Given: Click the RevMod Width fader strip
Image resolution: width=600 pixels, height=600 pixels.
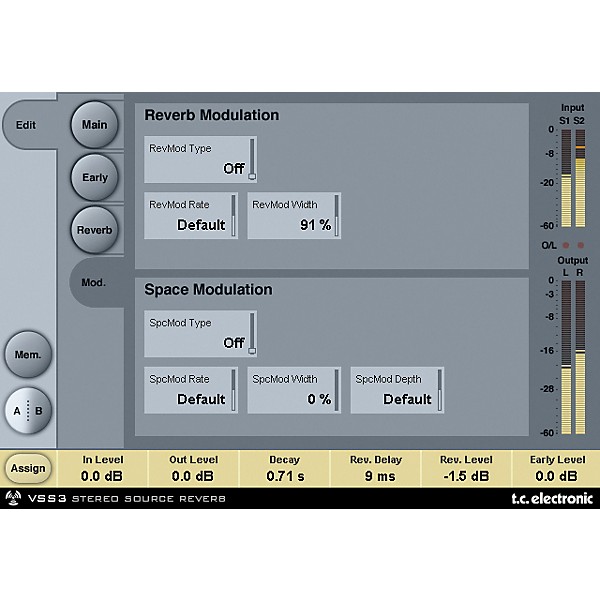Looking at the screenshot, I should tap(337, 215).
